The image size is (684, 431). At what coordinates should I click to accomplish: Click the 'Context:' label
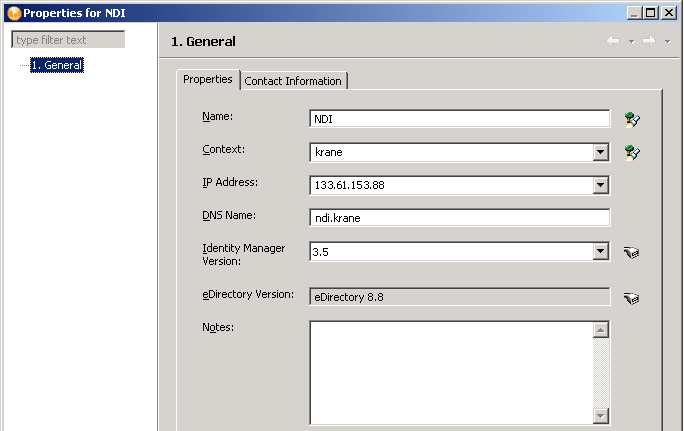click(x=223, y=149)
